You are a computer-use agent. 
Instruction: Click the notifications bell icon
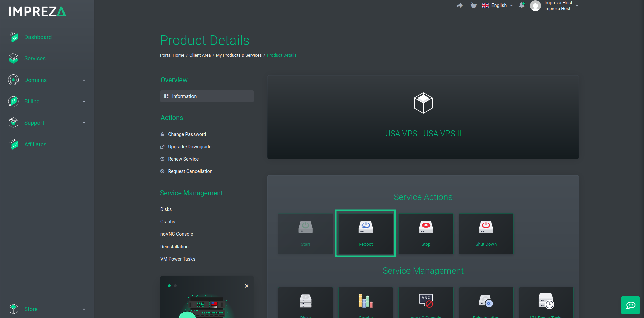pos(522,5)
